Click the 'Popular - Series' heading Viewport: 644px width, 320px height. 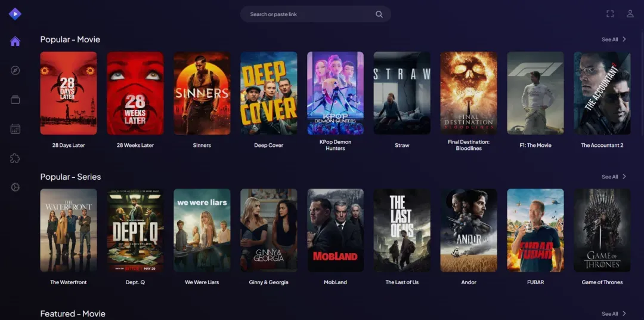(70, 177)
